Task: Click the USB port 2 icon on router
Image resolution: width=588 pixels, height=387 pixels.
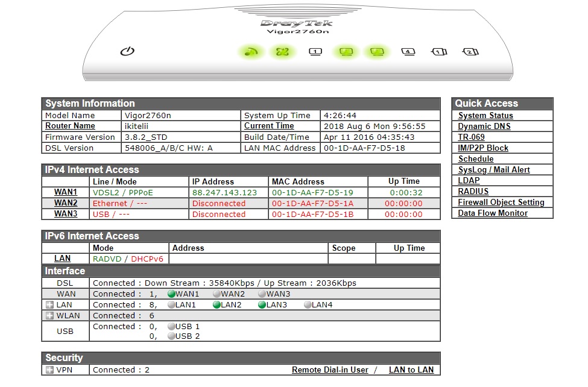Action: point(470,52)
